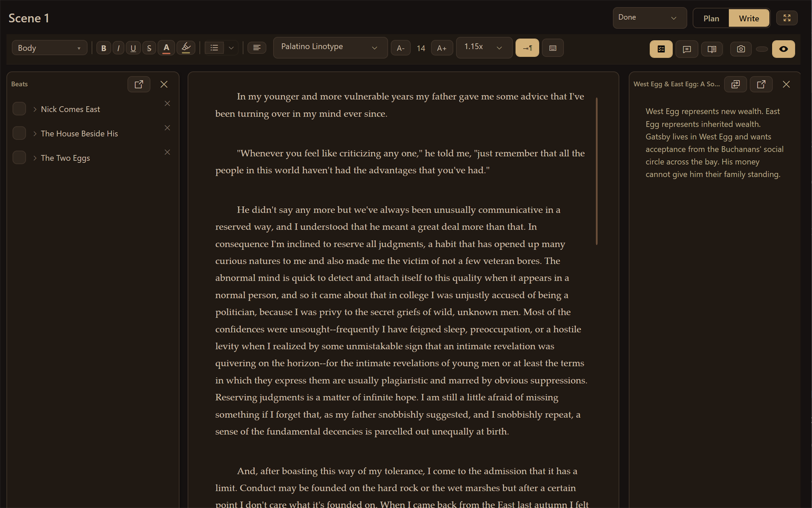The image size is (812, 508).
Task: Check The House Beside His beat
Action: coord(19,133)
